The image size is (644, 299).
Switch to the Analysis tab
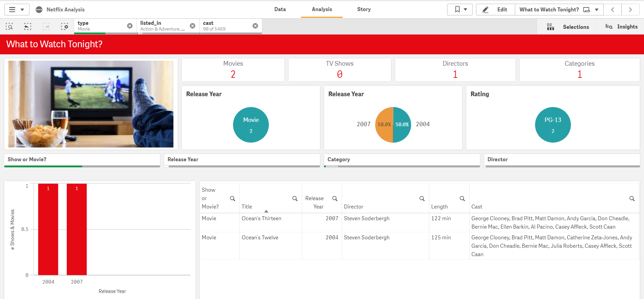(x=322, y=9)
